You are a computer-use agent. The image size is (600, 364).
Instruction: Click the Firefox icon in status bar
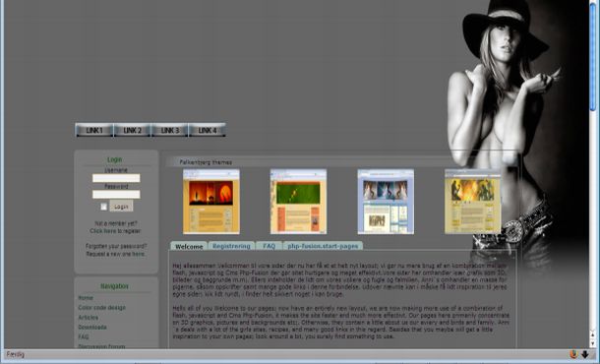pyautogui.click(x=573, y=354)
